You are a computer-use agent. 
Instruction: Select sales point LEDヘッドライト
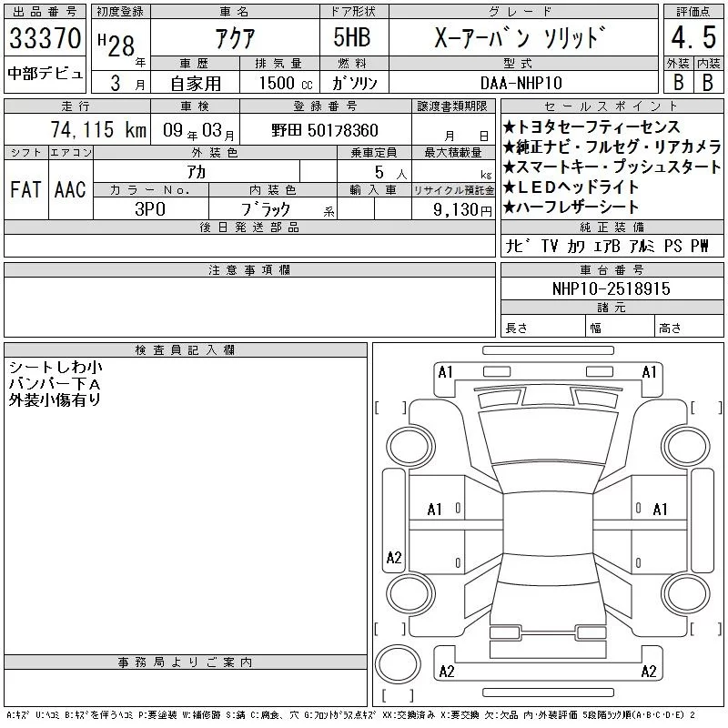click(x=571, y=187)
